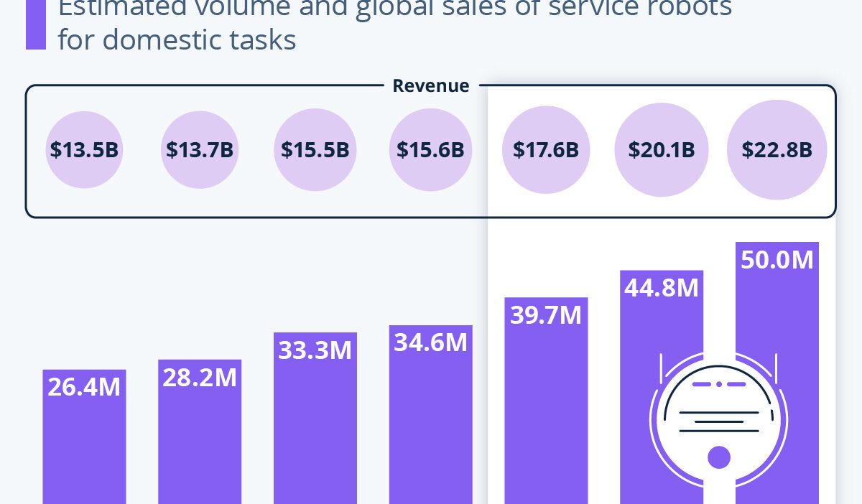Screen dimensions: 862x504
Task: Click the $13.5B revenue bubble
Action: point(85,150)
